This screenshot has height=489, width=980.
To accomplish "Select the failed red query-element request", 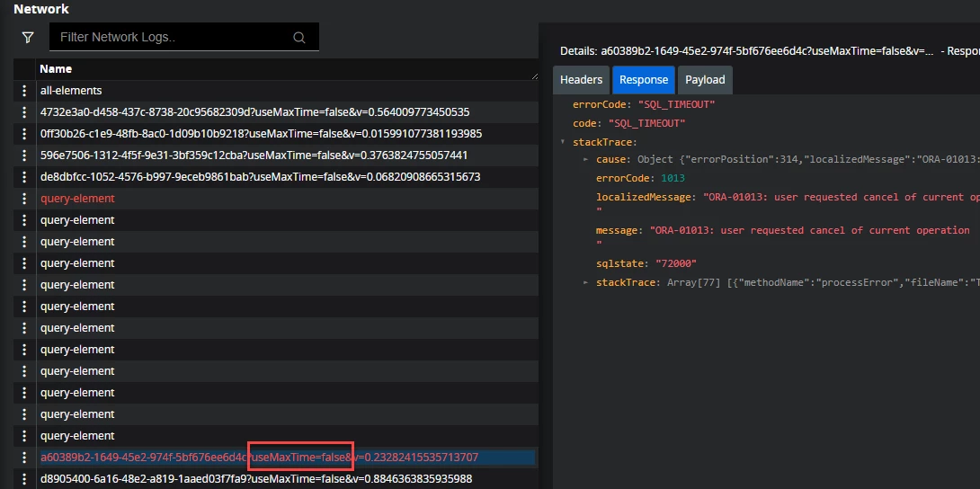I will 77,199.
